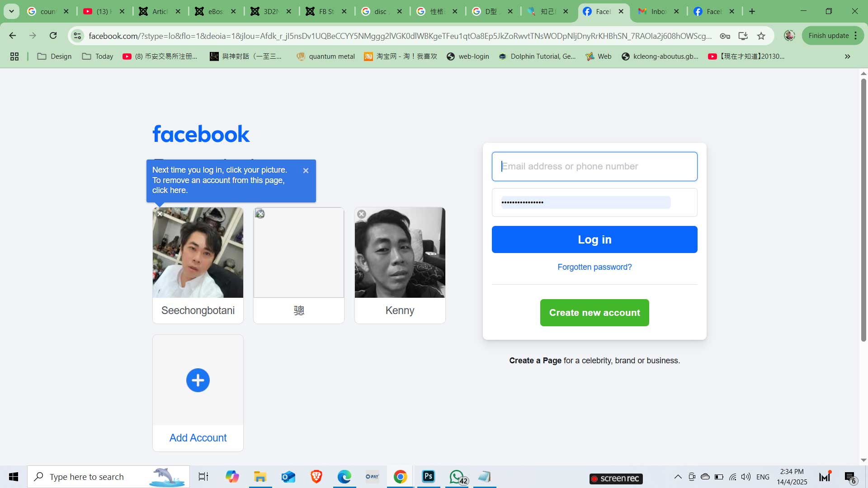Switch to the eBos tab

216,12
